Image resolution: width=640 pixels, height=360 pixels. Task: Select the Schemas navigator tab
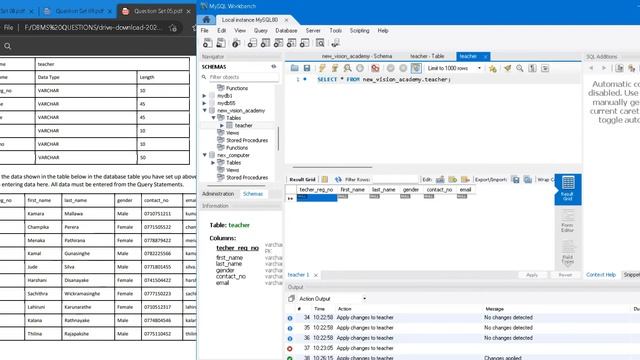(253, 194)
